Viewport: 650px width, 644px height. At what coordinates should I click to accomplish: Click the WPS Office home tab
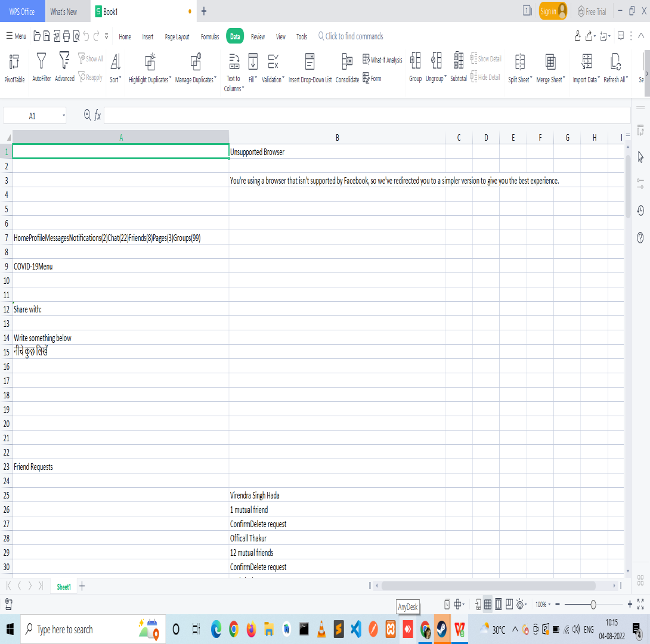(22, 11)
